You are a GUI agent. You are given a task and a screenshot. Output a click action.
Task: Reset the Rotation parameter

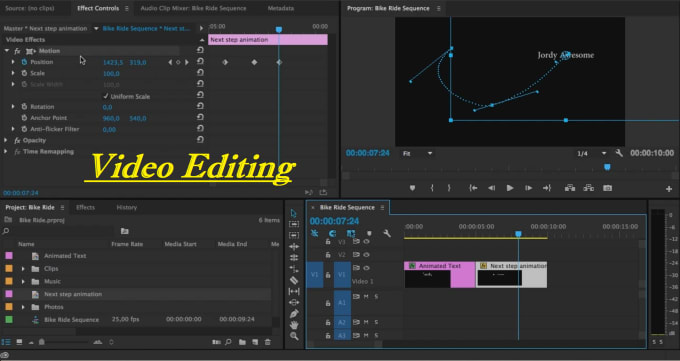[200, 107]
